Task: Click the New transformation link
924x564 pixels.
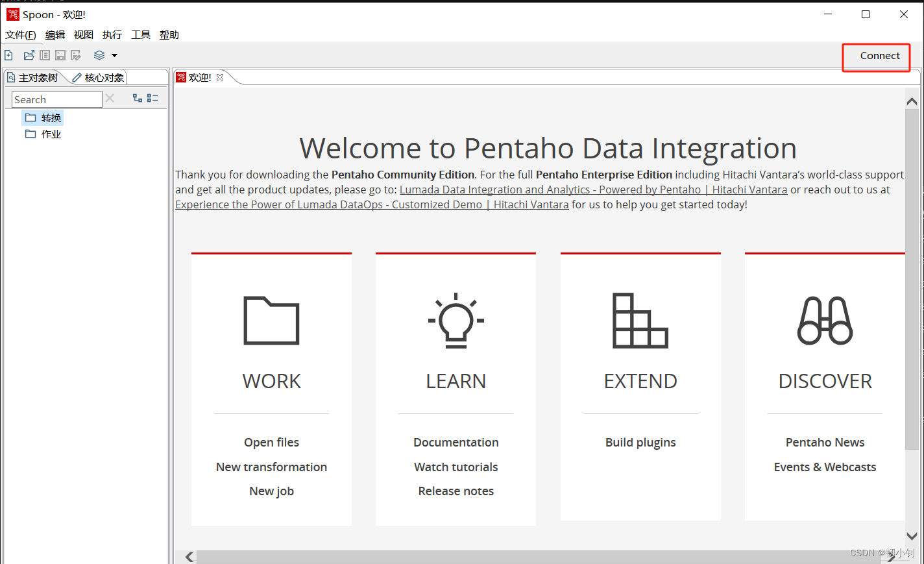Action: coord(271,467)
